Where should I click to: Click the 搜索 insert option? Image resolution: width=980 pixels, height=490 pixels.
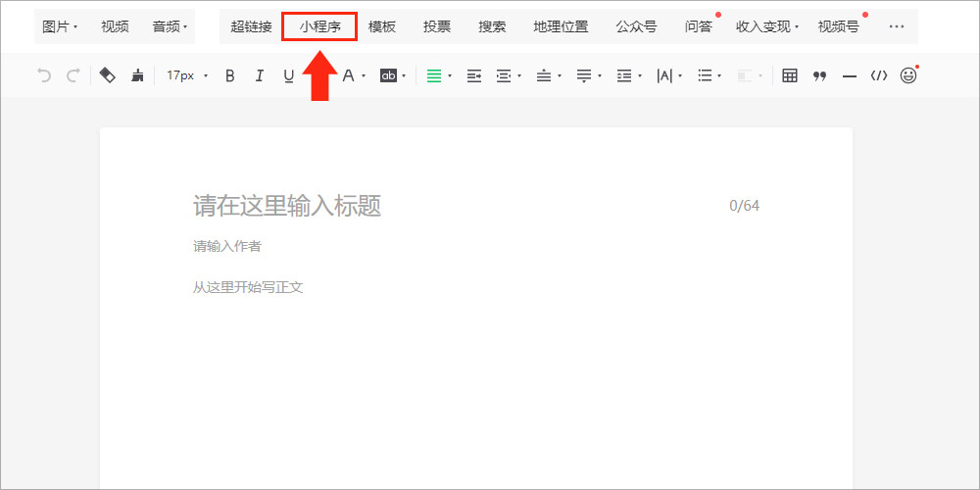492,26
